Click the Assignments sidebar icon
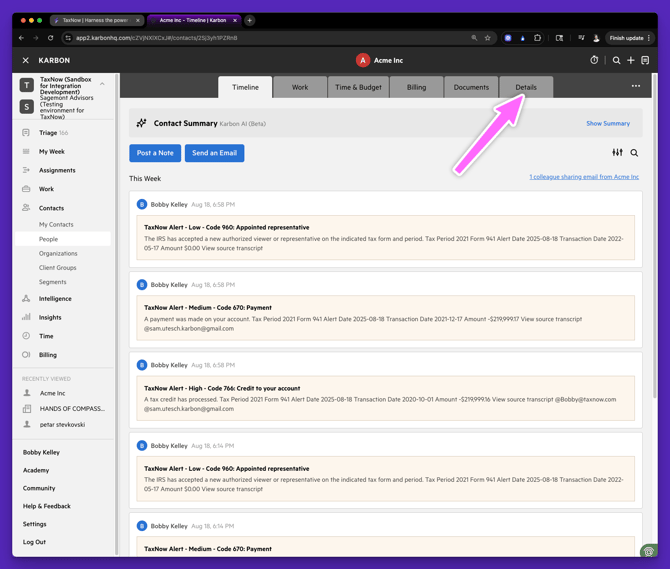The height and width of the screenshot is (569, 670). tap(26, 170)
